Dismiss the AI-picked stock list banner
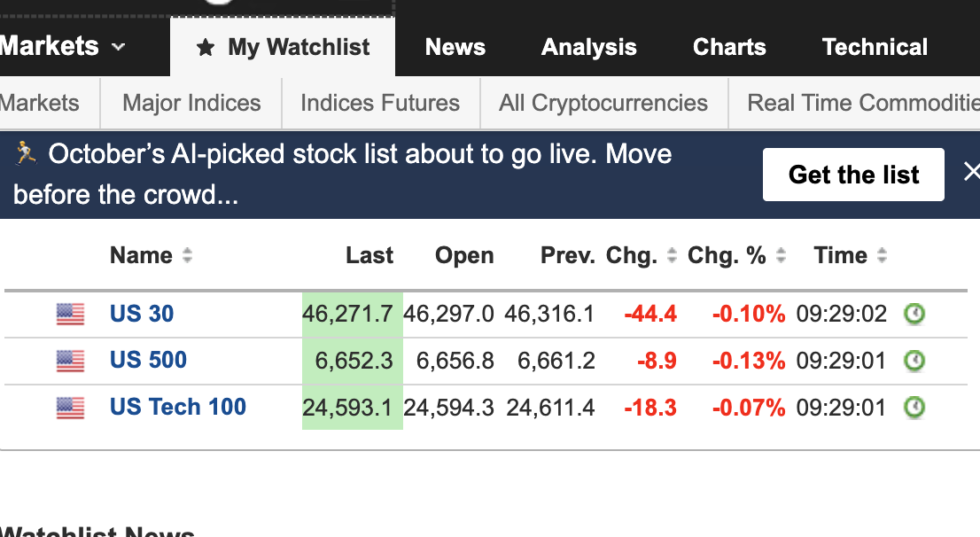The width and height of the screenshot is (980, 537). coord(971,172)
